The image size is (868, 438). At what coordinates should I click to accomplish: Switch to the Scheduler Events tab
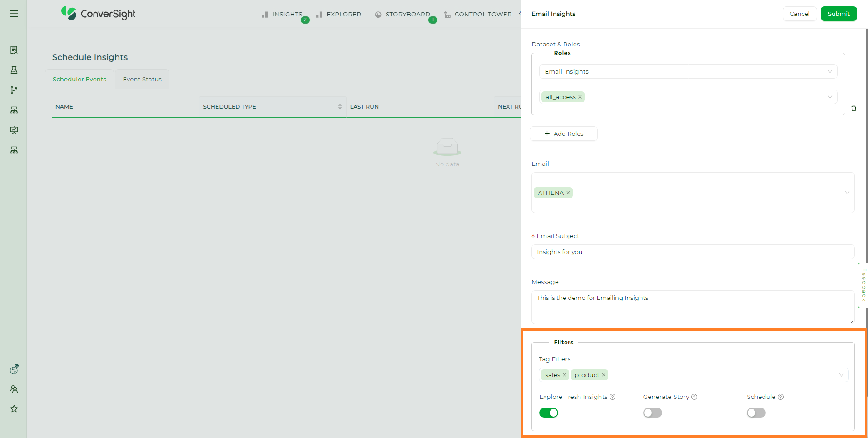(x=79, y=79)
